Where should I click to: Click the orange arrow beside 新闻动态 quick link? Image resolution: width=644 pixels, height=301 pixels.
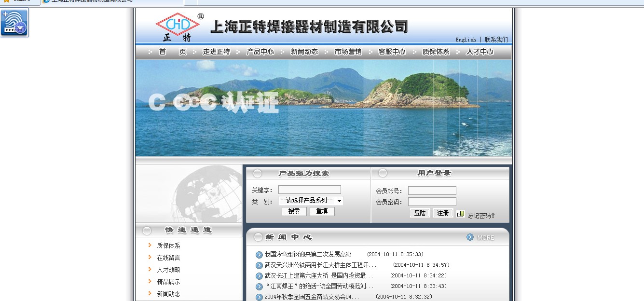click(x=150, y=293)
